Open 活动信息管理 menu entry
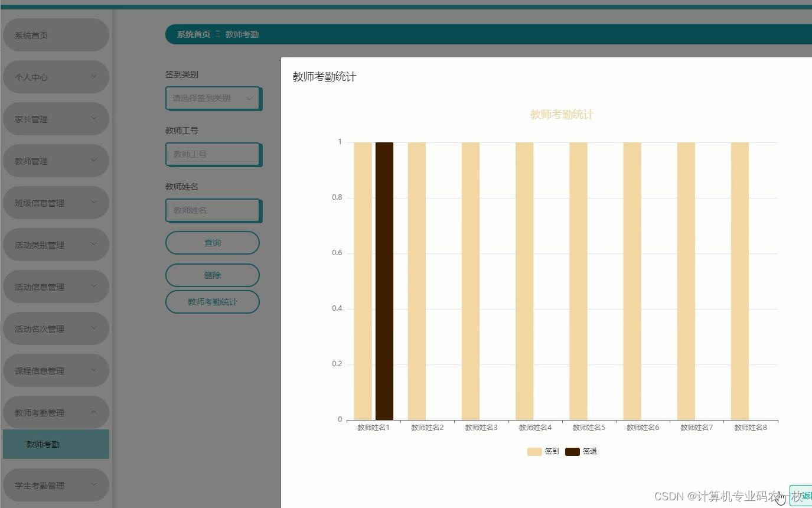 coord(56,286)
